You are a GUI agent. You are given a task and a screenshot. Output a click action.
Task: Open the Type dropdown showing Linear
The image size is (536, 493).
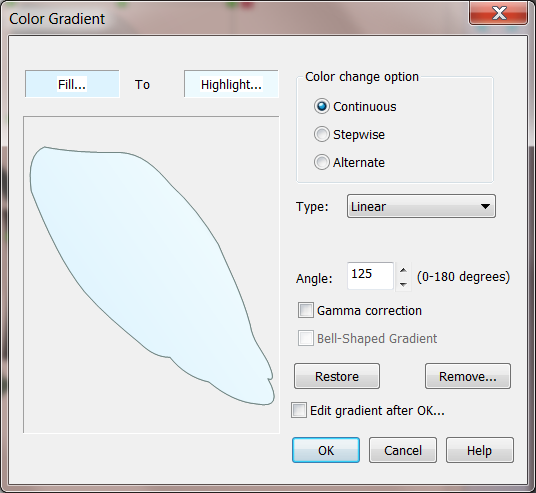point(421,206)
